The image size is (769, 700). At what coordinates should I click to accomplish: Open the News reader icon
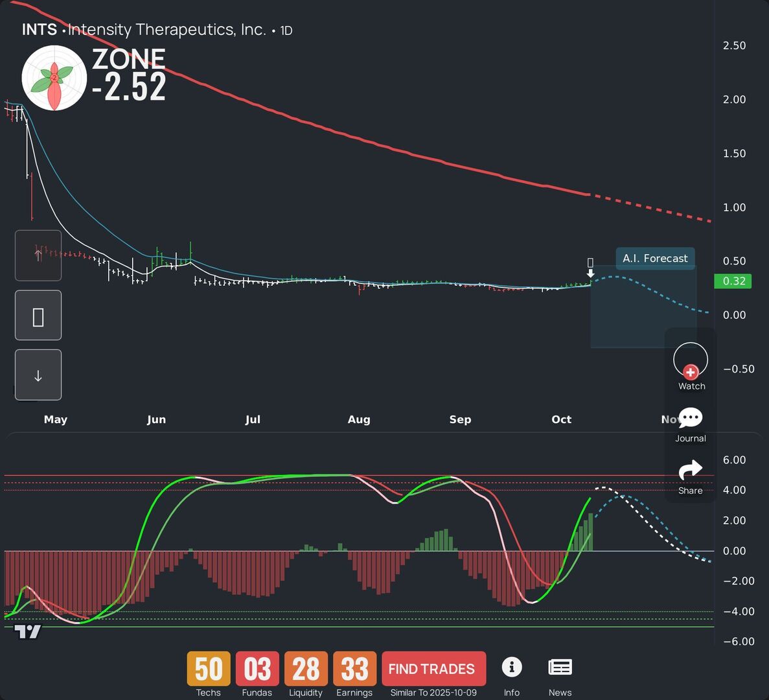click(560, 666)
